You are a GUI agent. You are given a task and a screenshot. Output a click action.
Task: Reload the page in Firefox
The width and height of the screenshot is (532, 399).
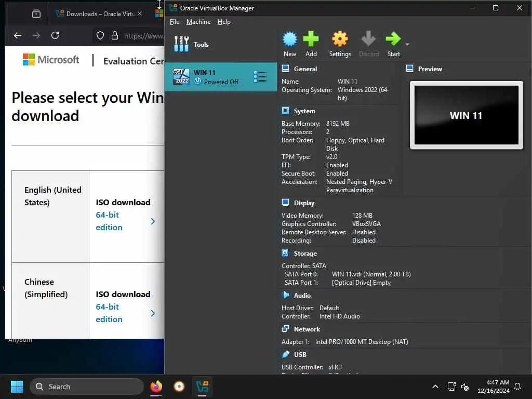pos(55,35)
